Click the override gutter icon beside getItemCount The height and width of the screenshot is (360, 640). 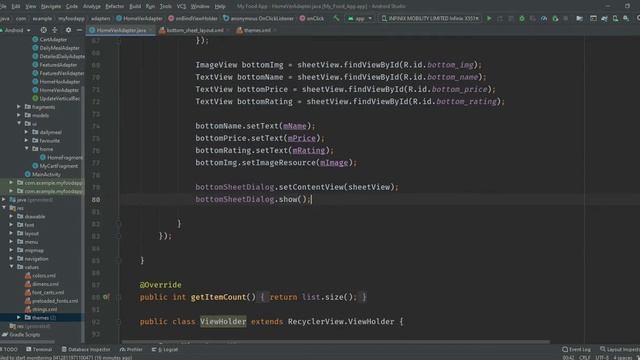[106, 297]
